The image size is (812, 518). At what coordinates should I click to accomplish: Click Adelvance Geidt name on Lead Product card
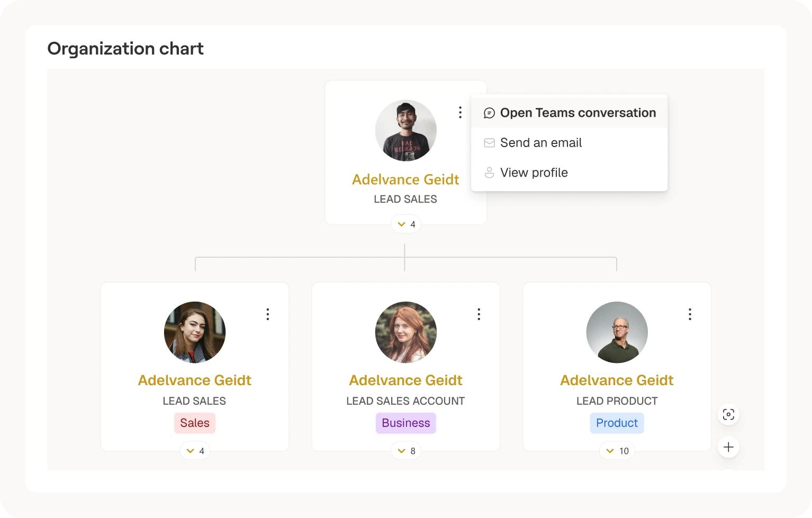pyautogui.click(x=617, y=380)
